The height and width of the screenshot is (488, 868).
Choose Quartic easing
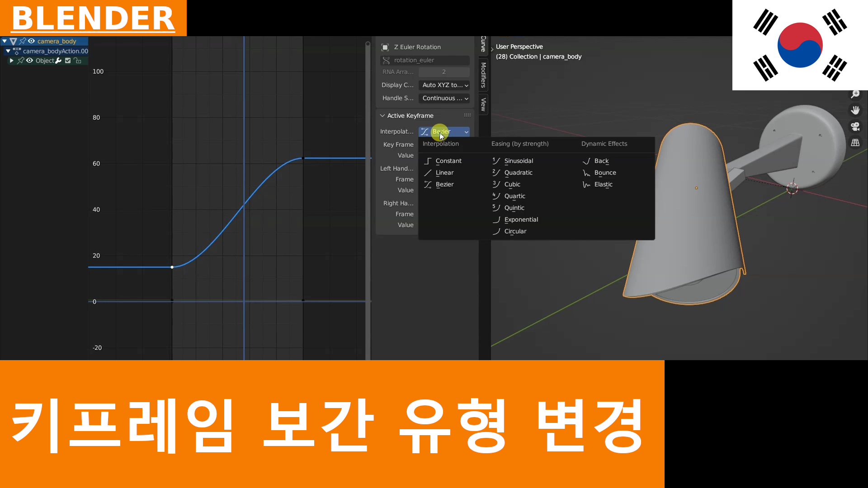click(x=509, y=196)
